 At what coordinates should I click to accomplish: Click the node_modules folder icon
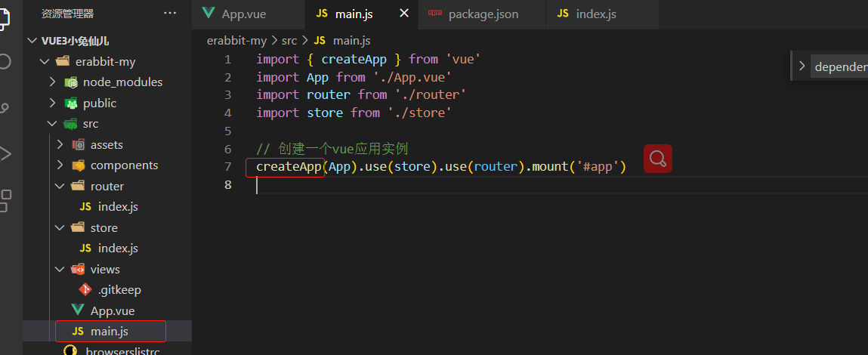coord(70,82)
